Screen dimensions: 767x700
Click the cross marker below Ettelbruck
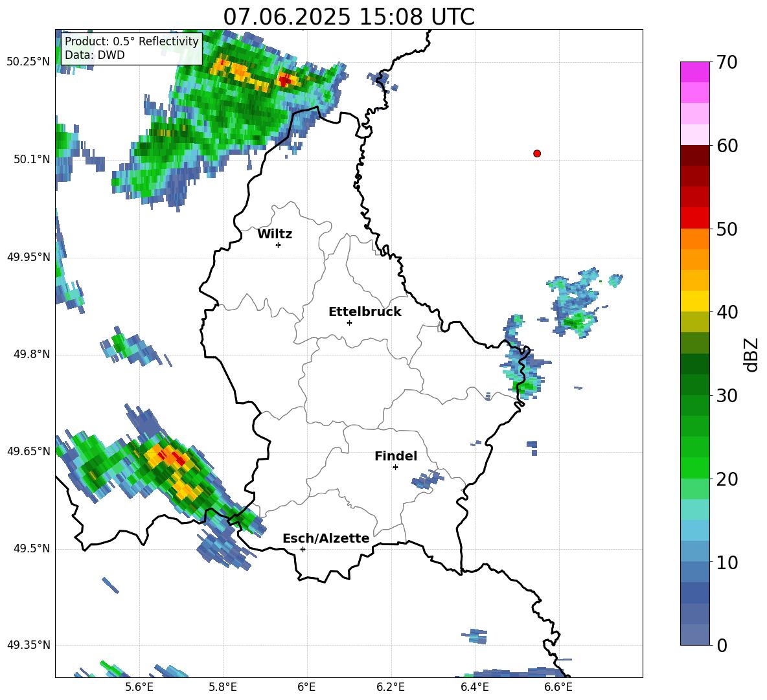349,322
